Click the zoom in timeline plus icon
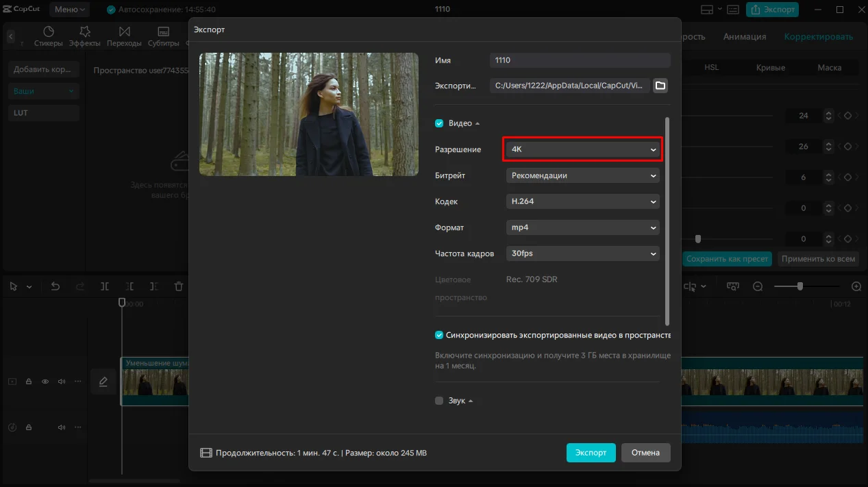Screen dimensions: 868x487 click(x=856, y=286)
